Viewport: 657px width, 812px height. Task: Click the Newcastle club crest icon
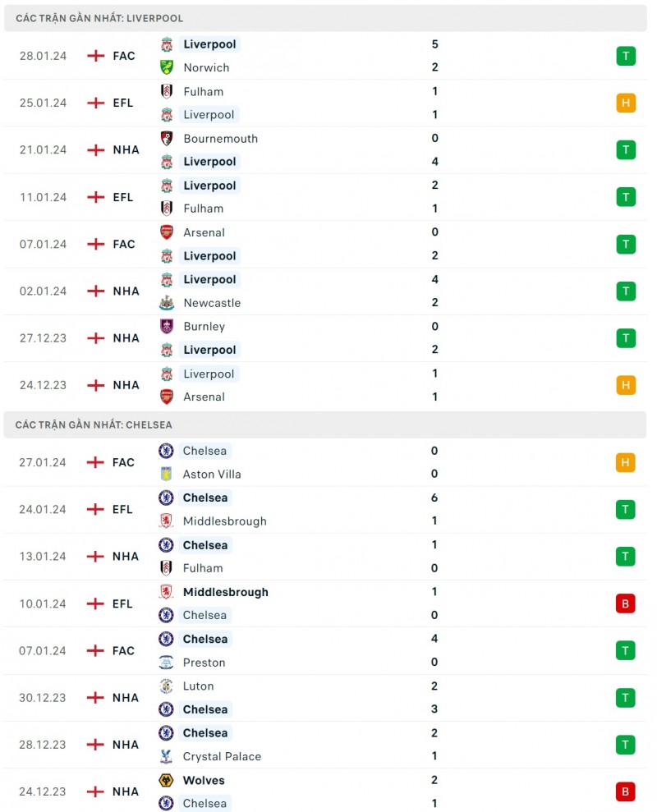point(167,303)
